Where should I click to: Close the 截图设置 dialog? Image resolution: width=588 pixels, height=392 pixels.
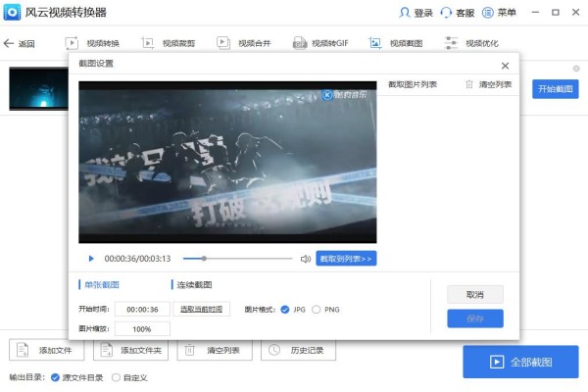pyautogui.click(x=505, y=66)
